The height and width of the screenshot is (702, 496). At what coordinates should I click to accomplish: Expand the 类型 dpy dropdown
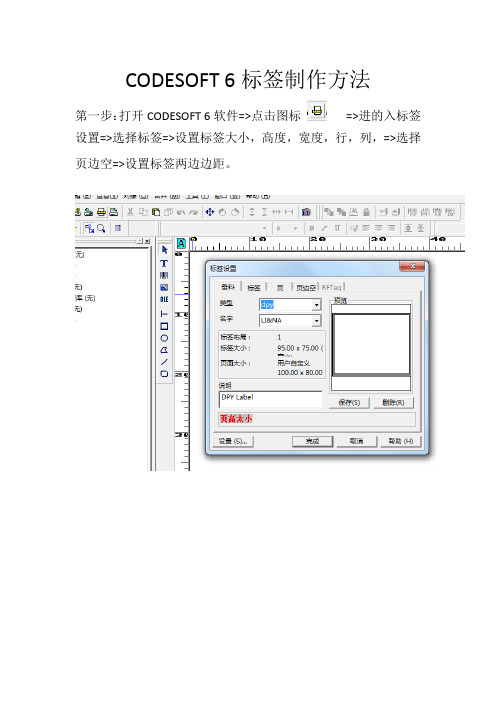(316, 305)
